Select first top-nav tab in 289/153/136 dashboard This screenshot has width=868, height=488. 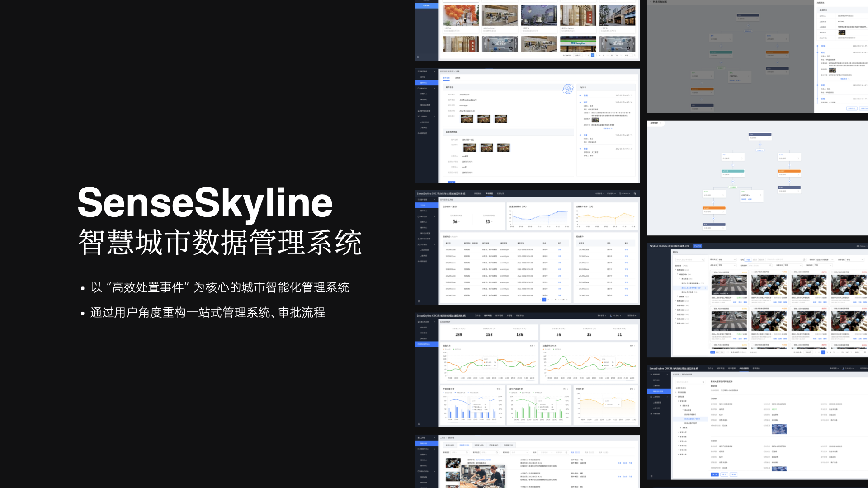click(x=477, y=316)
